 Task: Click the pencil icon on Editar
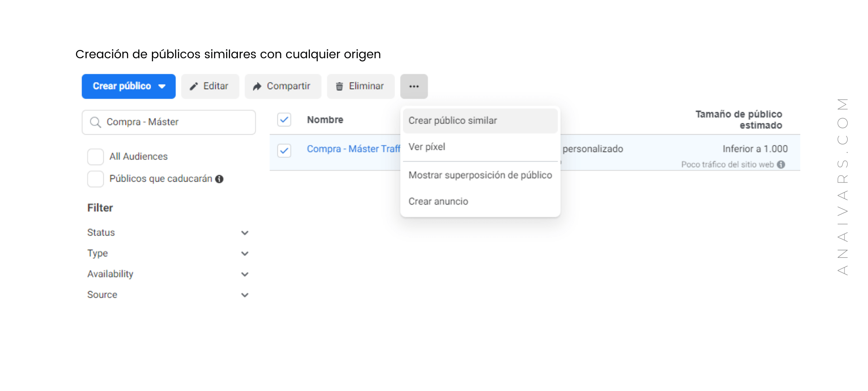(x=194, y=86)
